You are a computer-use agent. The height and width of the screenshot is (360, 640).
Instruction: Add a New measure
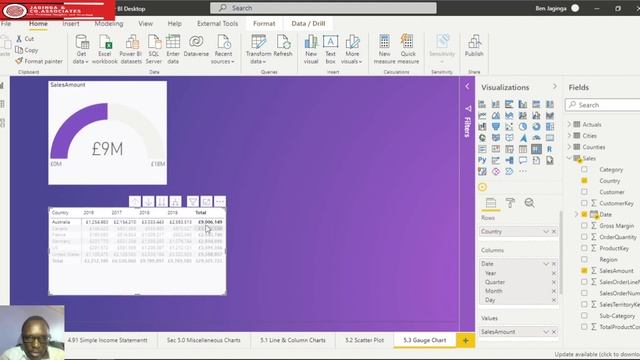(384, 49)
